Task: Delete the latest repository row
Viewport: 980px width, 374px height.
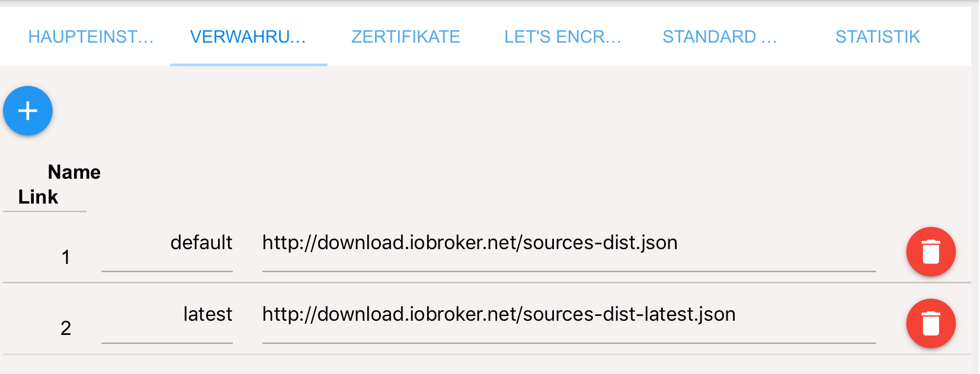Action: [931, 323]
